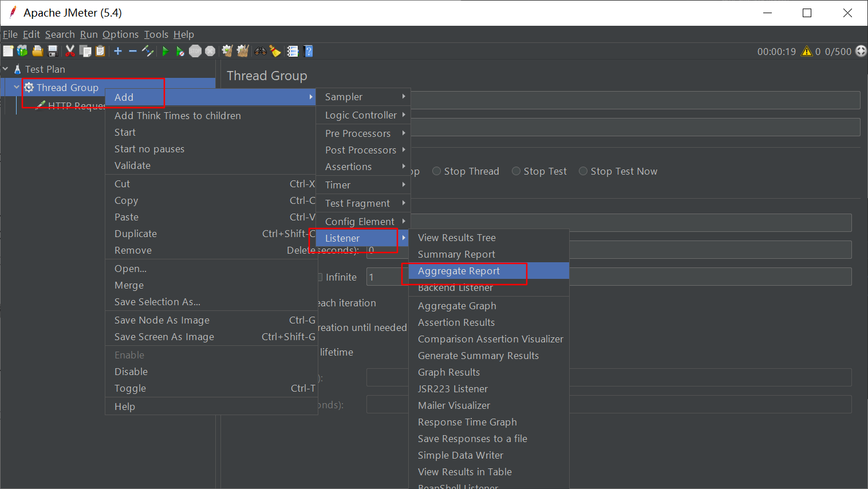
Task: Click the warning triangle log icon
Action: tap(807, 51)
